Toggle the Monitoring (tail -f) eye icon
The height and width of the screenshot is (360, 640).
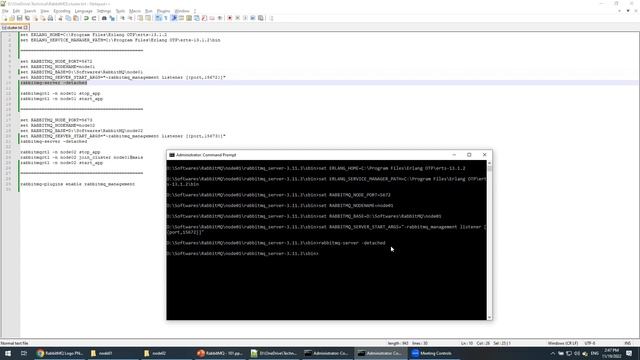pos(220,18)
